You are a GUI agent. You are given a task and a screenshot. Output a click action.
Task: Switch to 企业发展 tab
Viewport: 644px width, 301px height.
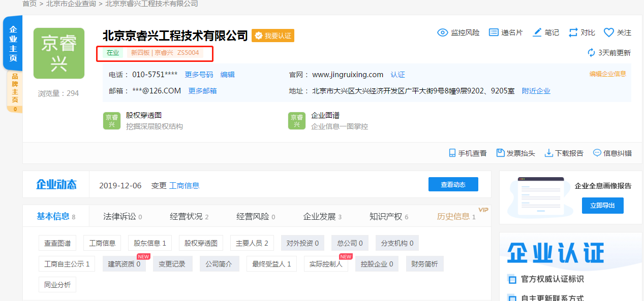point(322,216)
